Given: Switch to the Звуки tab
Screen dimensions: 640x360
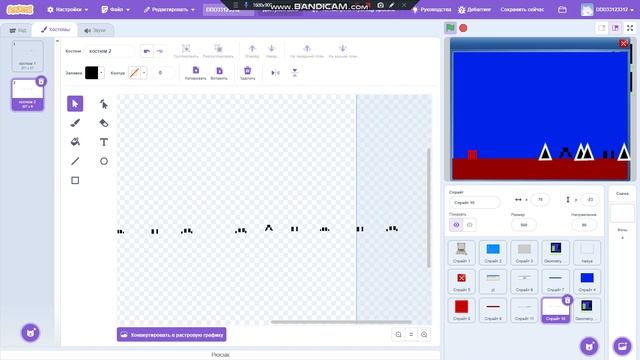Looking at the screenshot, I should 95,30.
